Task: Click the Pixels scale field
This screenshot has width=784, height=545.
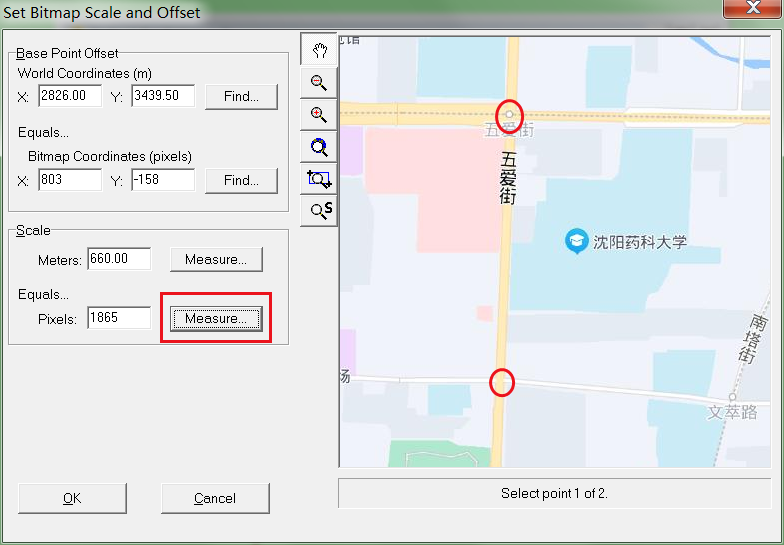Action: point(119,318)
